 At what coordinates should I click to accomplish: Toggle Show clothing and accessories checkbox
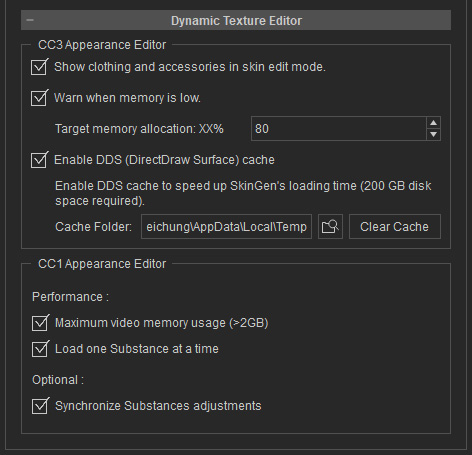pos(39,67)
